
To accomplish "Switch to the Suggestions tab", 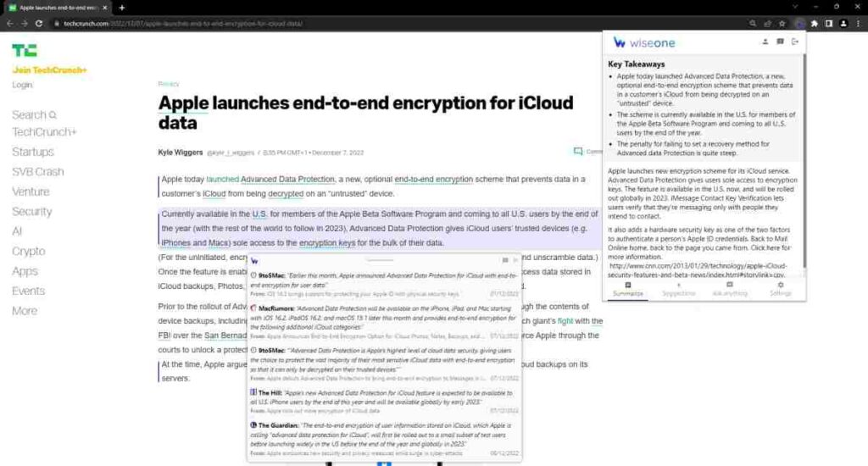I will tap(679, 289).
